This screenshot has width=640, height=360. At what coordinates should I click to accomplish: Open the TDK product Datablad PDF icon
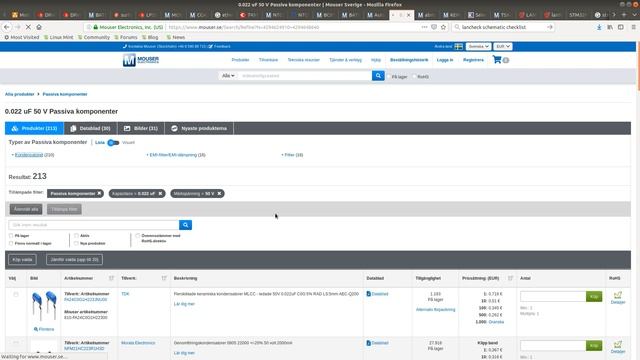369,294
